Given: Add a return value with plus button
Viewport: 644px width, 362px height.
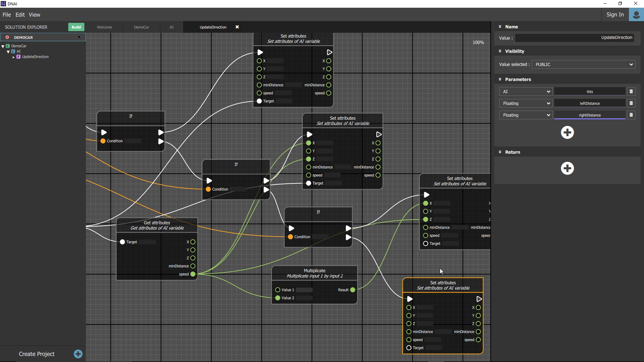Looking at the screenshot, I should point(567,168).
